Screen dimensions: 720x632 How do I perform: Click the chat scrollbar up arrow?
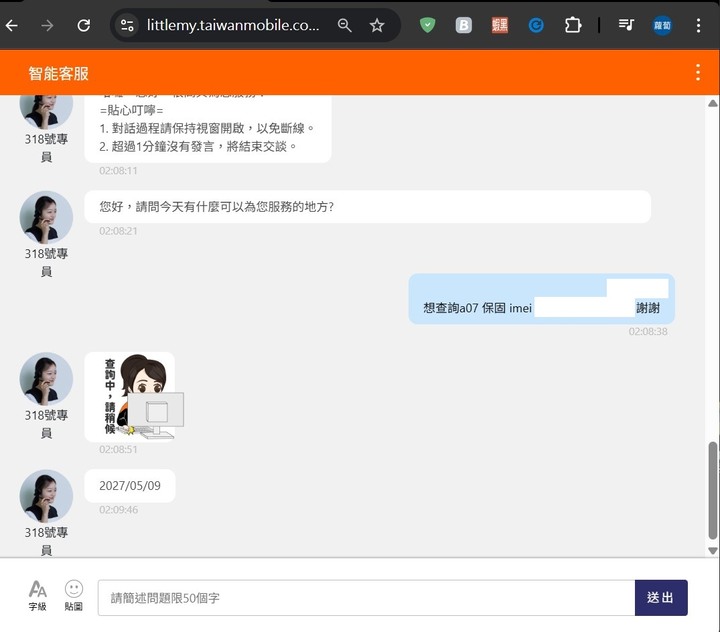(713, 103)
